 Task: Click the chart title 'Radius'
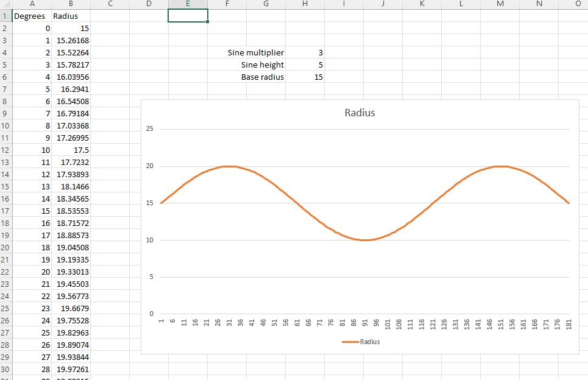360,113
